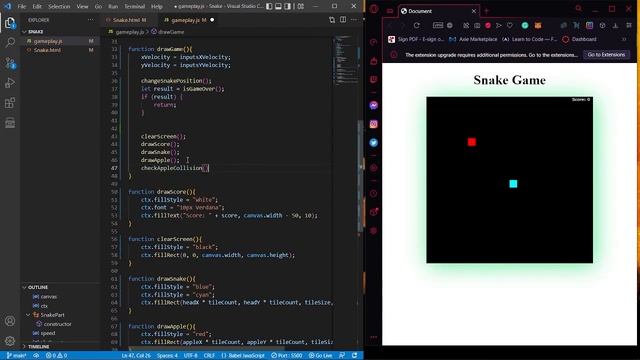Click horizontal scrollbar in code editor
The width and height of the screenshot is (640, 360).
click(207, 349)
